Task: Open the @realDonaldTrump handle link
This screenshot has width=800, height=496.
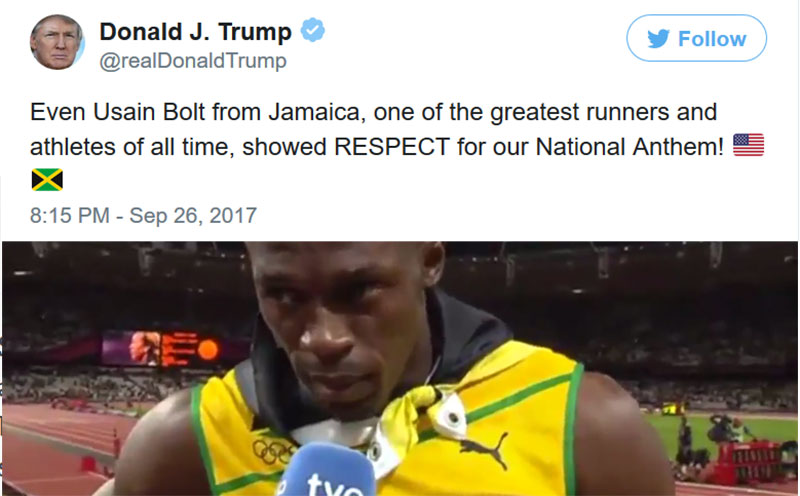Action: [x=193, y=61]
